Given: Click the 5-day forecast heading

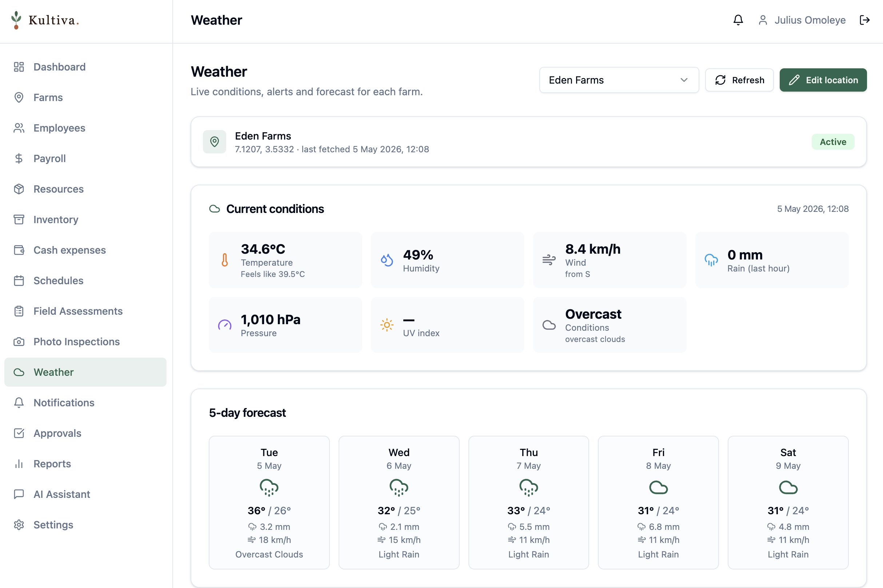Looking at the screenshot, I should click(247, 413).
